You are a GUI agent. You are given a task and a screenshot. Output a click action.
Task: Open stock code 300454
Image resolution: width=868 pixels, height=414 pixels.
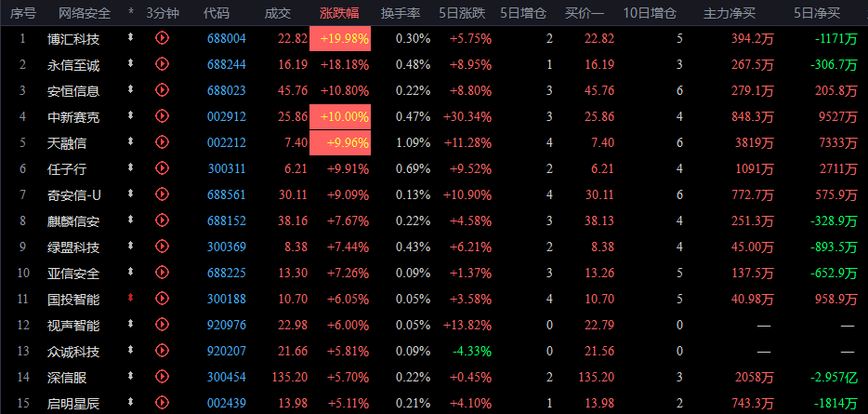tap(227, 377)
